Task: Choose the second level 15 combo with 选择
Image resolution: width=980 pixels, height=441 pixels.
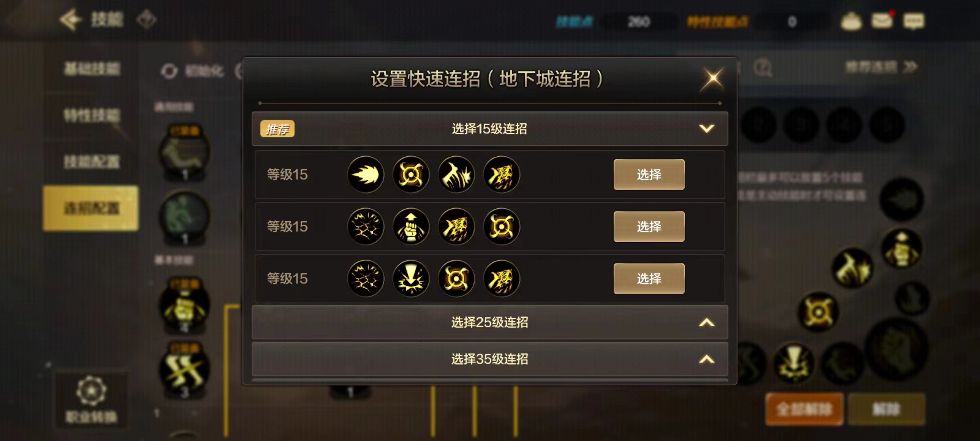Action: click(649, 227)
